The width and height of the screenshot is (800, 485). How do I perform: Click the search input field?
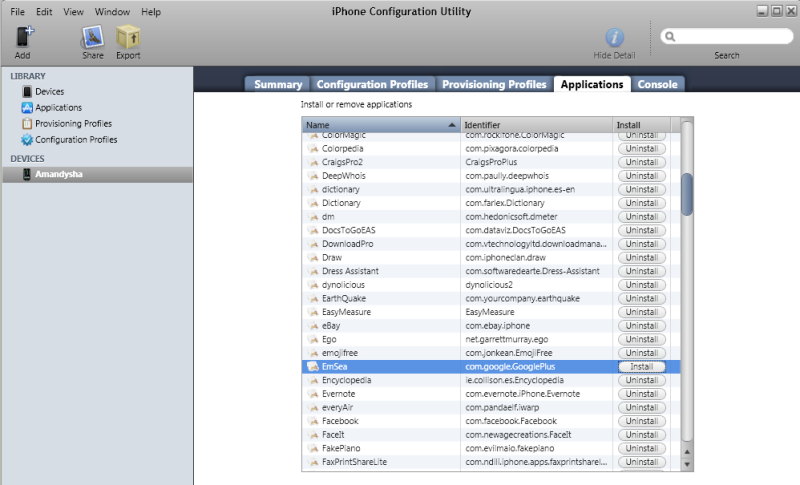click(x=727, y=36)
